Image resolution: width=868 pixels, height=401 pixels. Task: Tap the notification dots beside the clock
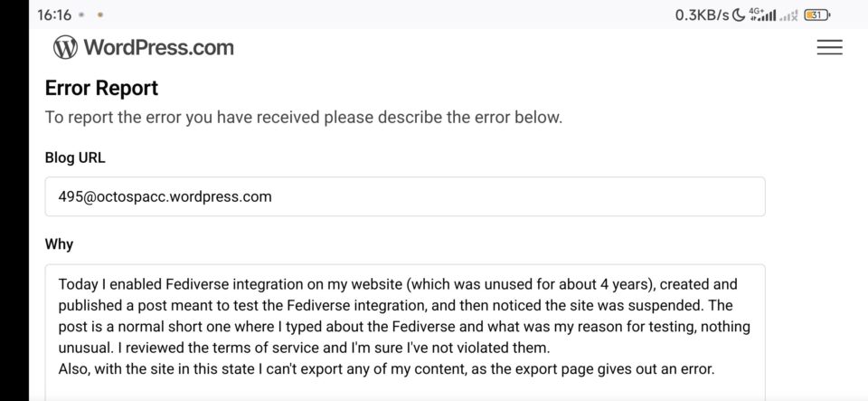point(90,15)
